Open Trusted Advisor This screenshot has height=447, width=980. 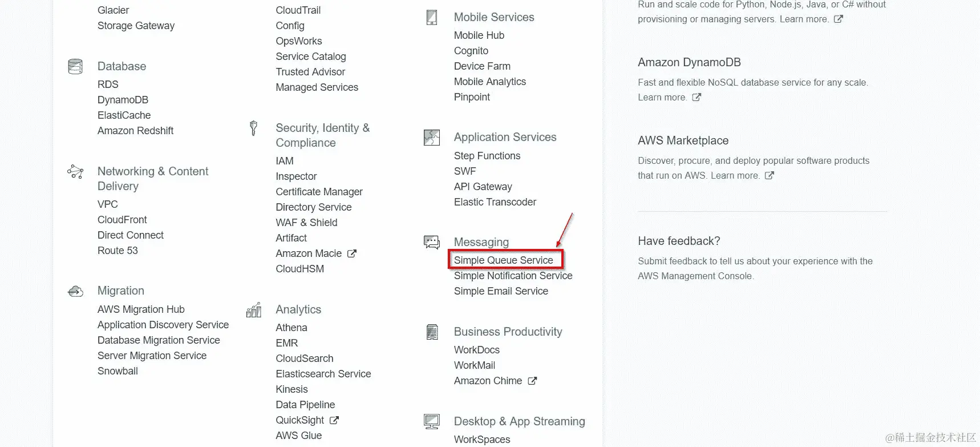coord(310,72)
